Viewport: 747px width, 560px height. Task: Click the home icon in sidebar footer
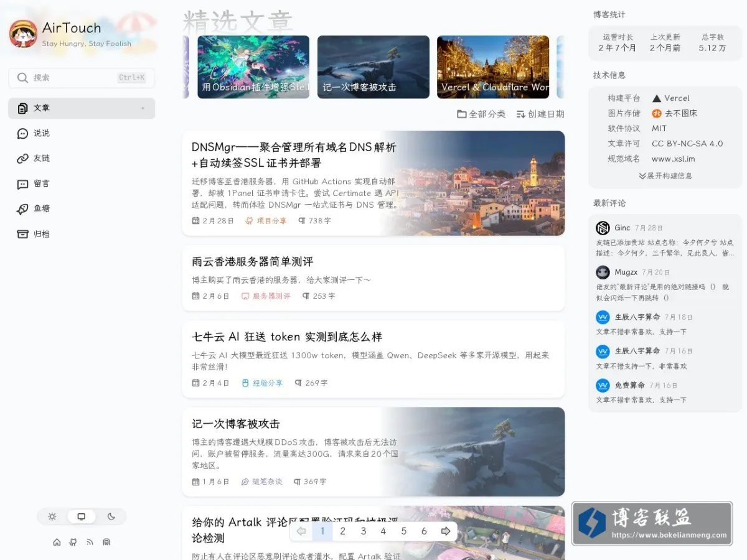(x=57, y=542)
